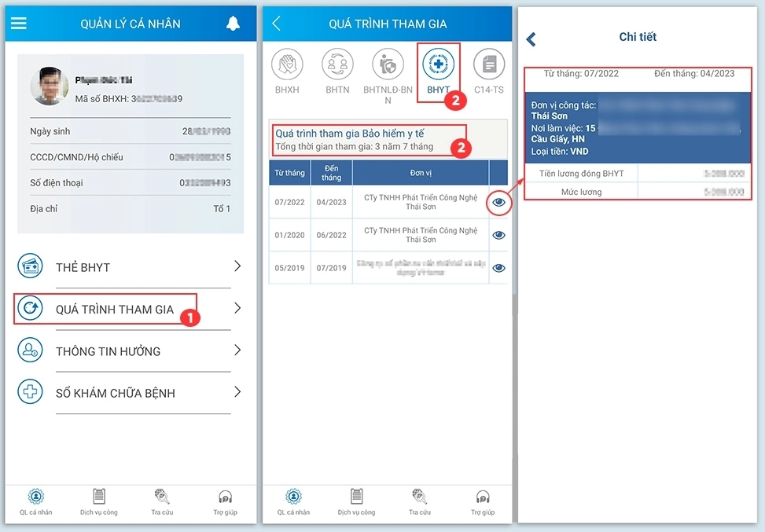View details for 07/2022–04/2023 row eye icon
This screenshot has height=532, width=765.
[x=498, y=202]
